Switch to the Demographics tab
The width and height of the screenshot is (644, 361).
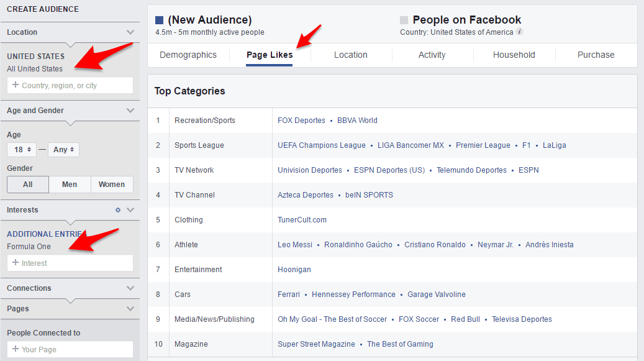[188, 55]
